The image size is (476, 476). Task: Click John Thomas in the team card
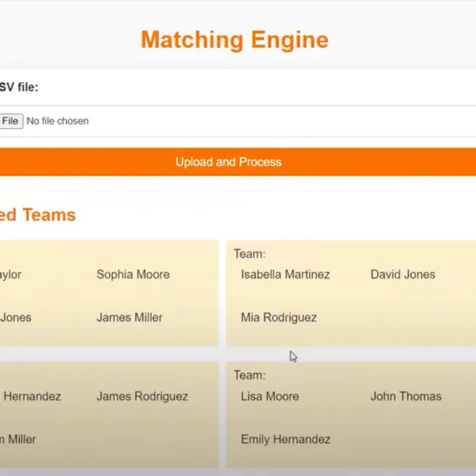[x=406, y=397]
